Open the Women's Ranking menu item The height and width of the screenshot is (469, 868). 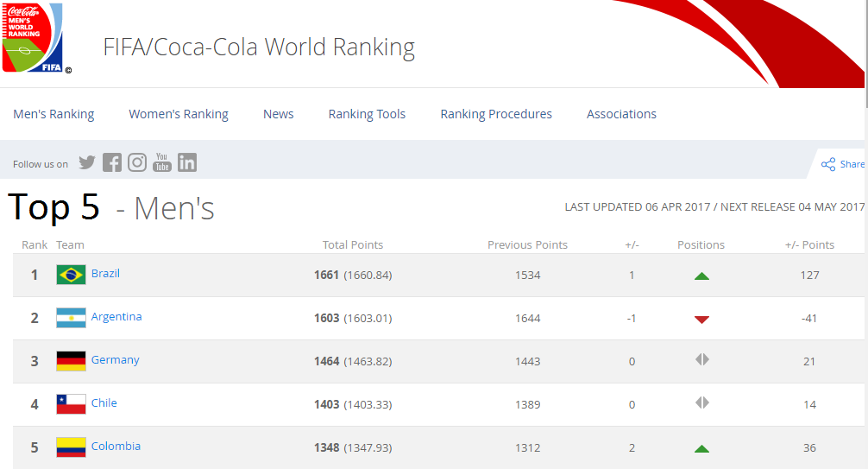click(x=179, y=114)
